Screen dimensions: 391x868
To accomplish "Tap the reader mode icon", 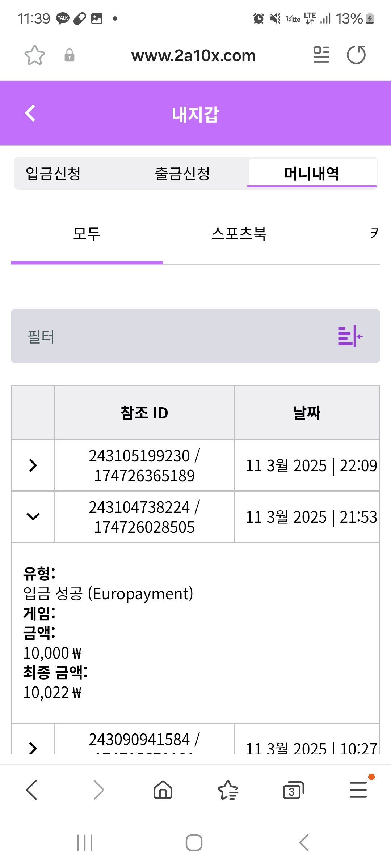I will tap(321, 55).
